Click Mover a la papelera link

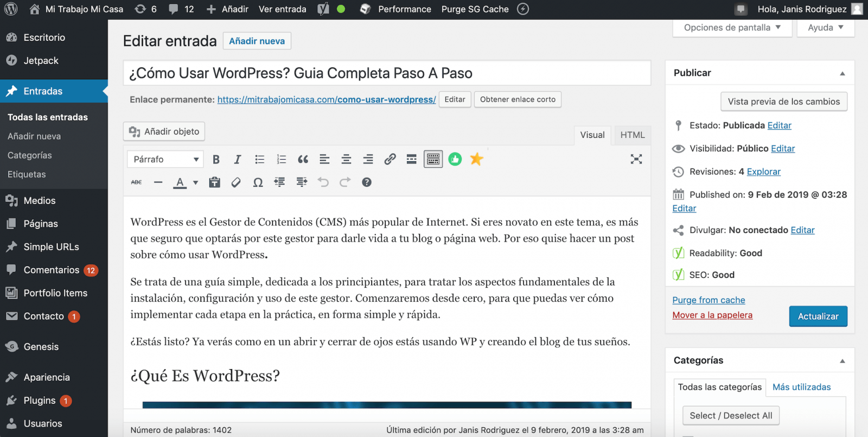pyautogui.click(x=712, y=315)
